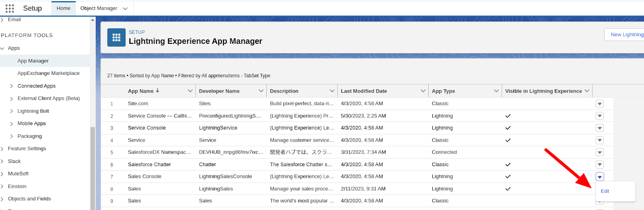The height and width of the screenshot is (210, 644).
Task: Expand Mobile Apps in sidebar
Action: click(11, 124)
